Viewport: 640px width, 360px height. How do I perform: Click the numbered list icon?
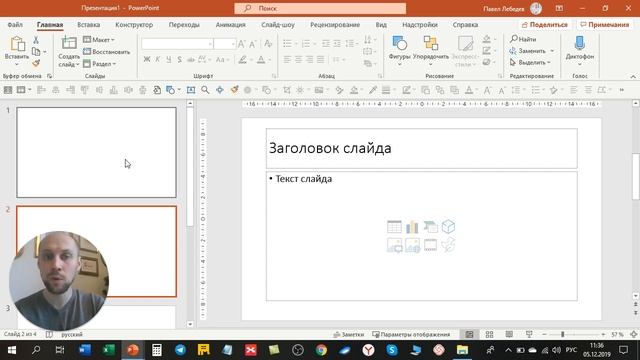point(305,43)
